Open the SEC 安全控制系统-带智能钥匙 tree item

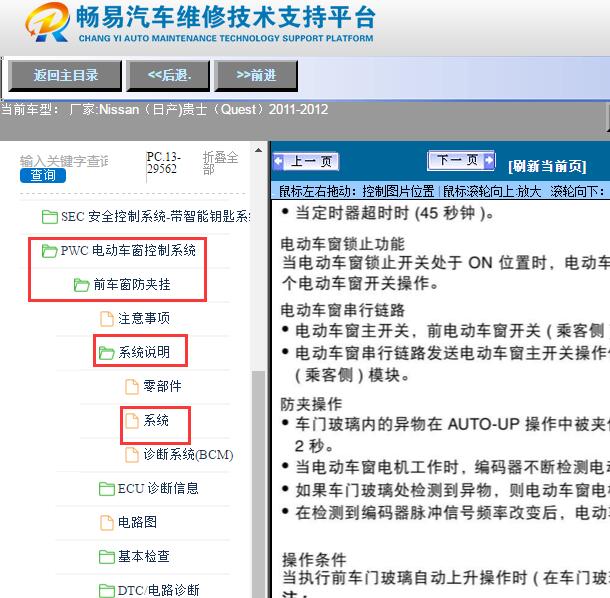click(x=156, y=217)
